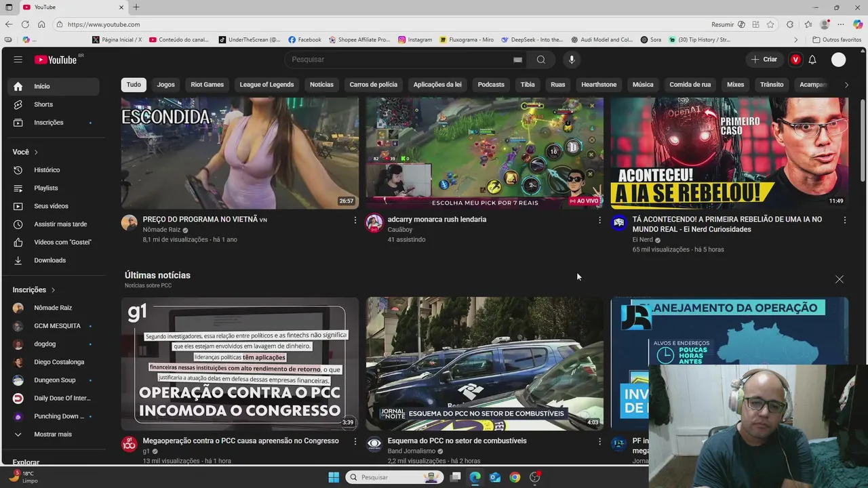
Task: Open Diego Costalonga subscription channel
Action: coord(54,362)
